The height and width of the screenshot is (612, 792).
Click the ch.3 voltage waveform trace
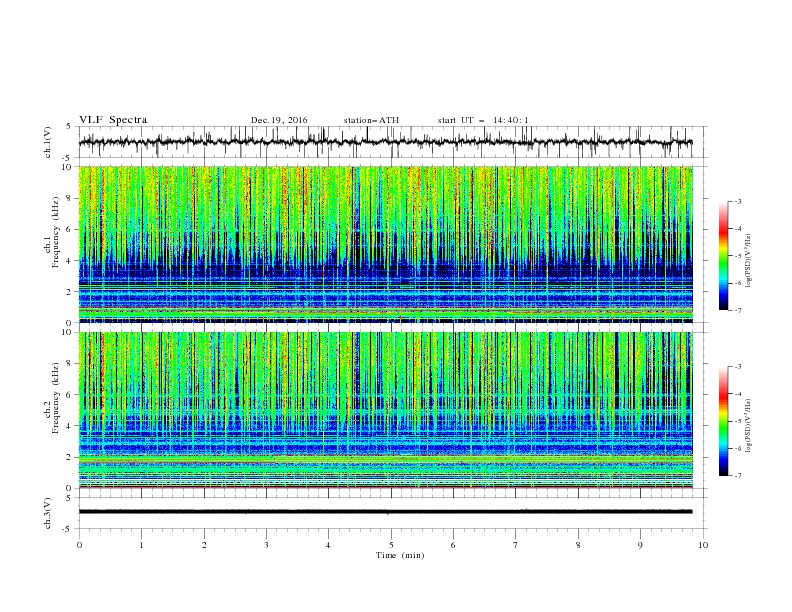385,512
